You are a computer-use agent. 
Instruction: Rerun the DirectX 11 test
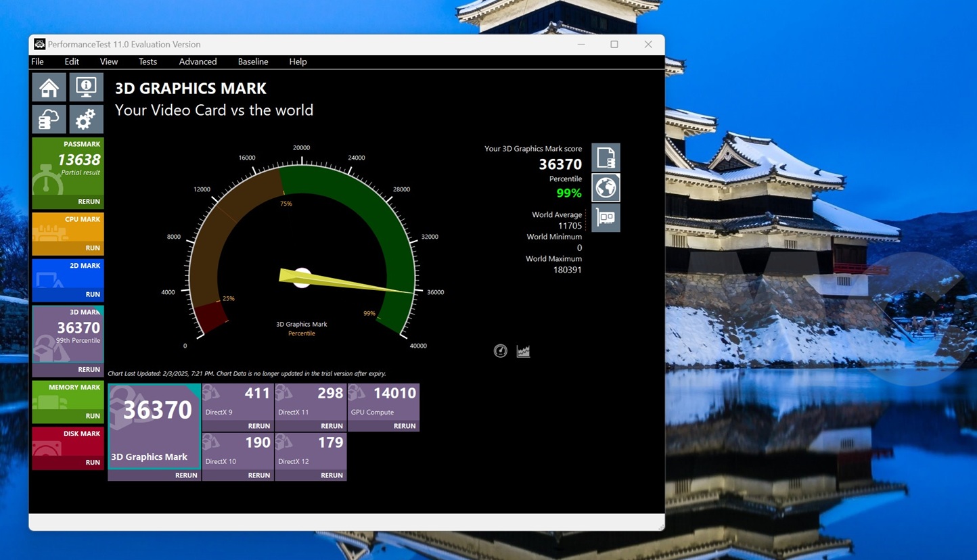coord(332,426)
